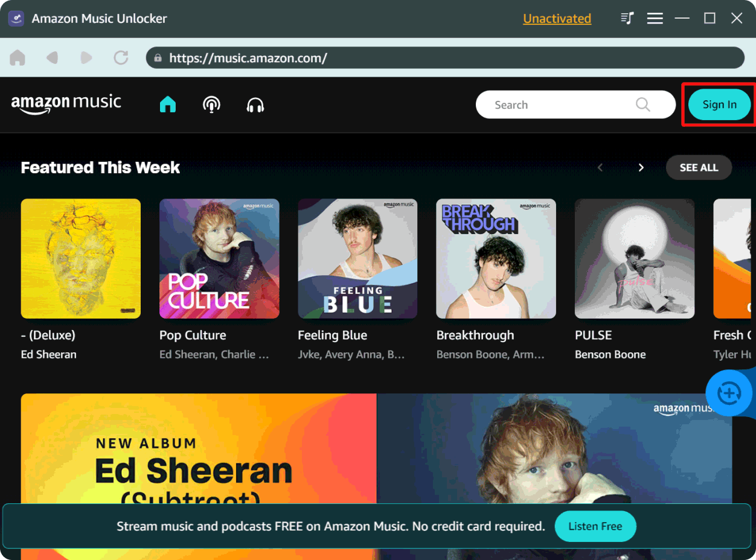
Task: Click the blue add-to-convert floating button
Action: pos(729,393)
